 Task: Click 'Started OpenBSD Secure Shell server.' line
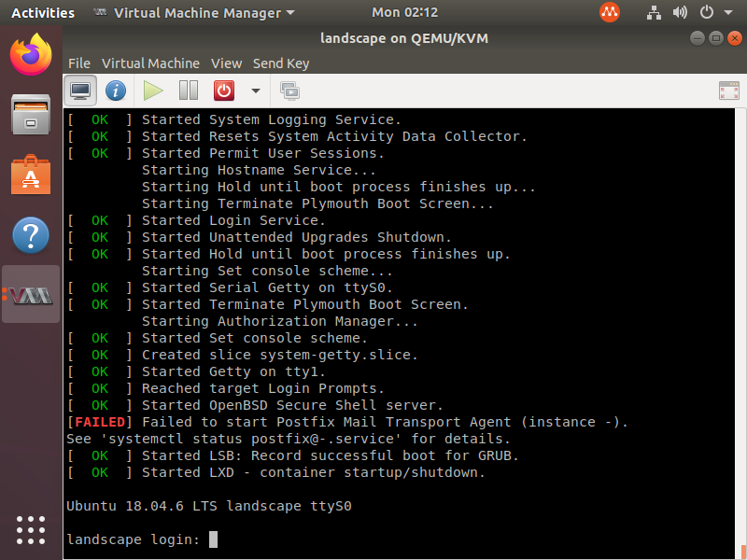click(292, 405)
